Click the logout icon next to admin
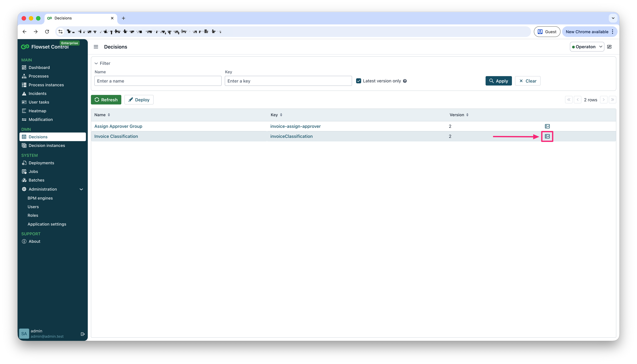637x364 pixels. click(x=83, y=334)
